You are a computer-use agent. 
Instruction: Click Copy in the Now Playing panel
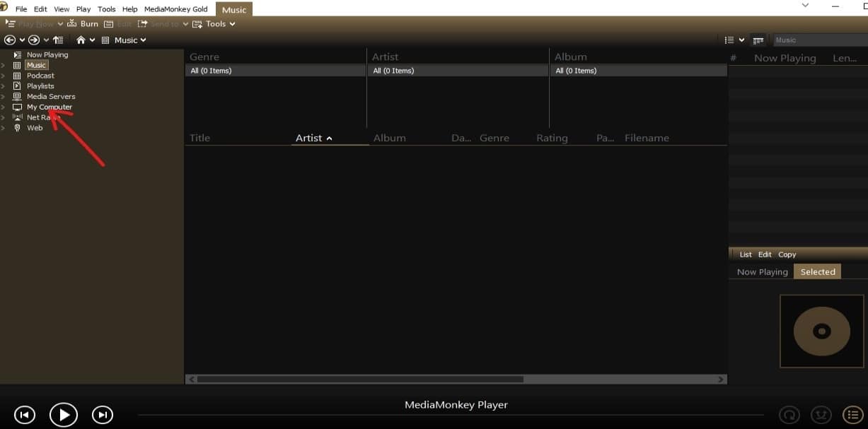(x=787, y=254)
